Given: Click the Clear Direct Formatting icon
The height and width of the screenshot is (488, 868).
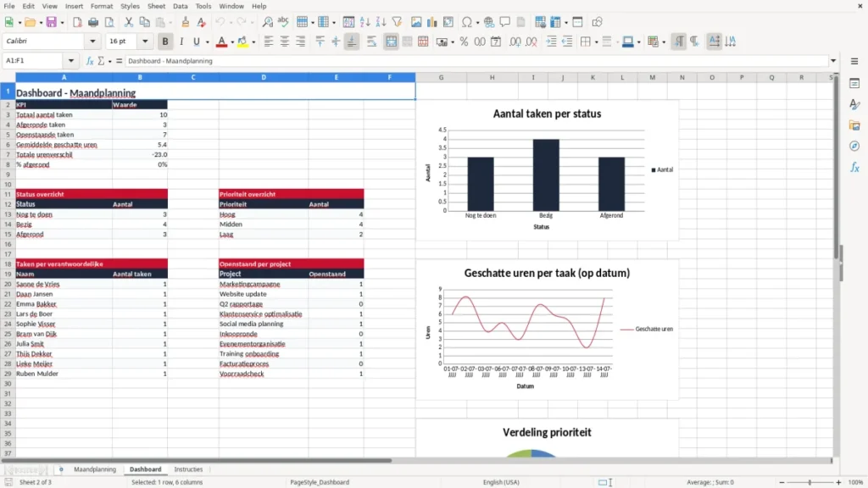Looking at the screenshot, I should 202,22.
